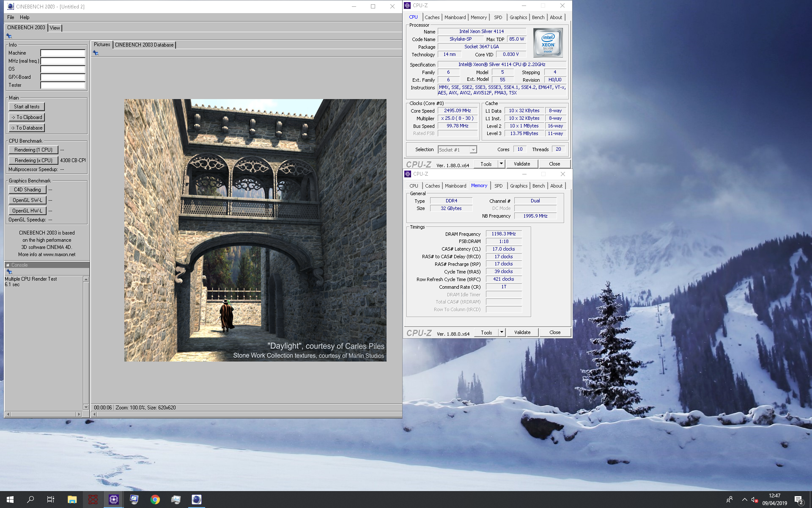Click Tools button in top CPU-Z
This screenshot has width=812, height=508.
[x=486, y=164]
